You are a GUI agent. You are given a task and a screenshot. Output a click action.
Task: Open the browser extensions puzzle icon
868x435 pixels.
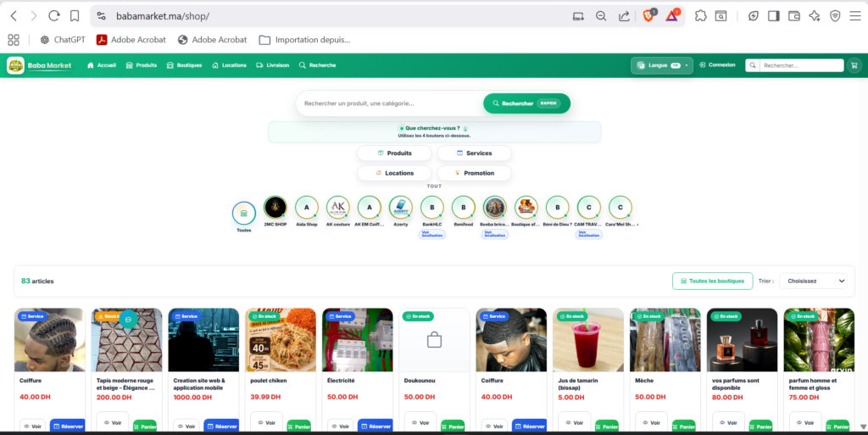tap(701, 16)
